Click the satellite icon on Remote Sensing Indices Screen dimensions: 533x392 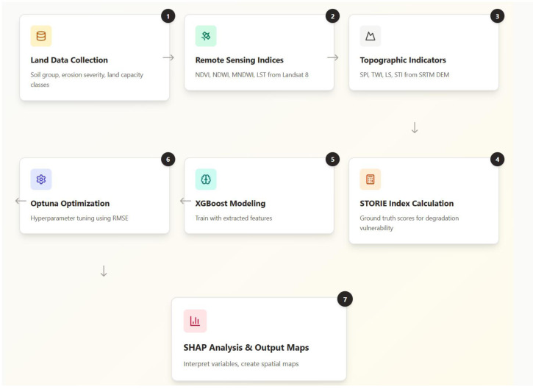tap(206, 36)
